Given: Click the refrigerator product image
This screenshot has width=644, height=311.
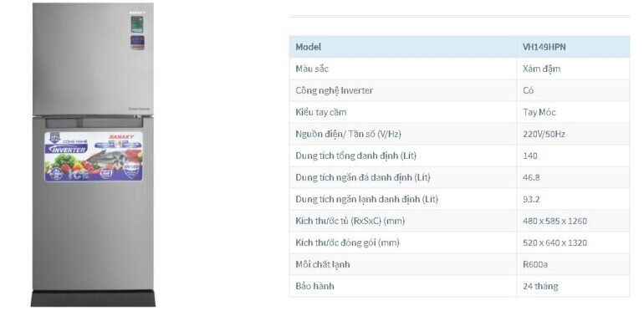Looking at the screenshot, I should [x=93, y=155].
